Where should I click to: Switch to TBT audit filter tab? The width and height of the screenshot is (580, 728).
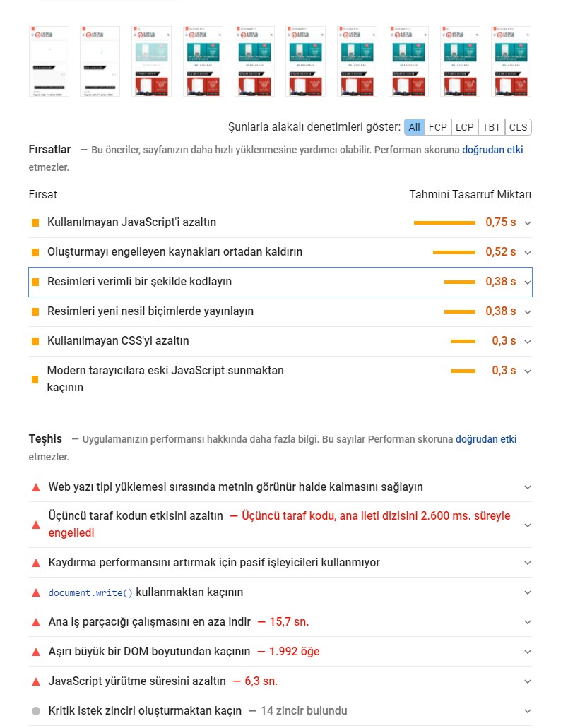tap(491, 127)
